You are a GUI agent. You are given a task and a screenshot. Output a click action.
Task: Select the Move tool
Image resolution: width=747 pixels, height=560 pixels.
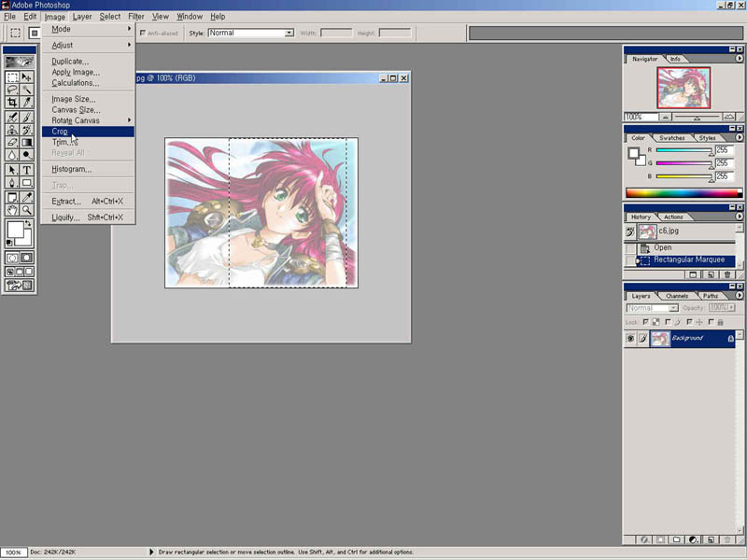point(27,77)
